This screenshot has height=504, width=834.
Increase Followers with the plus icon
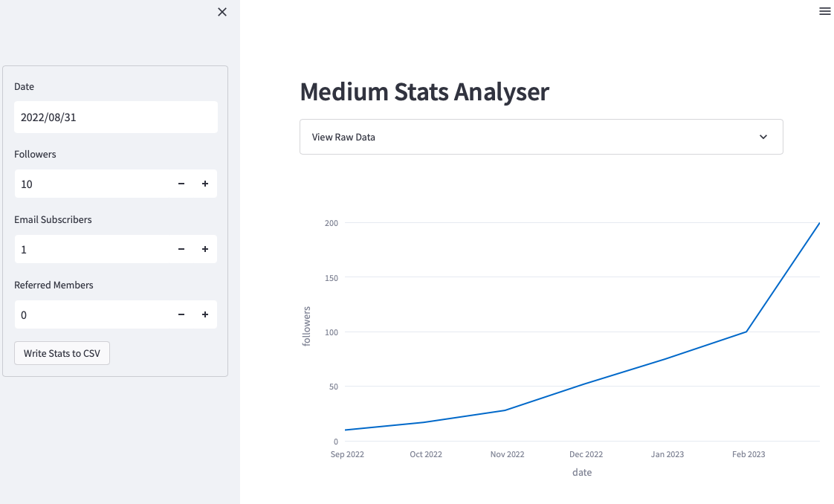[205, 184]
